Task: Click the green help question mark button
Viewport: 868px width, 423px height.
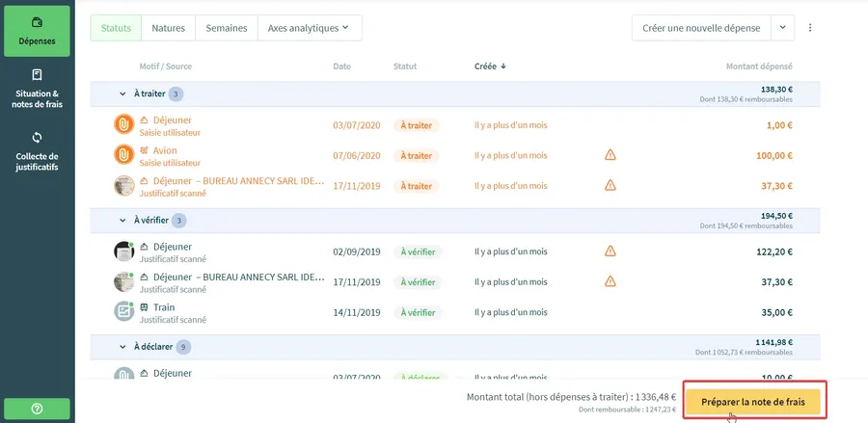Action: (x=37, y=409)
